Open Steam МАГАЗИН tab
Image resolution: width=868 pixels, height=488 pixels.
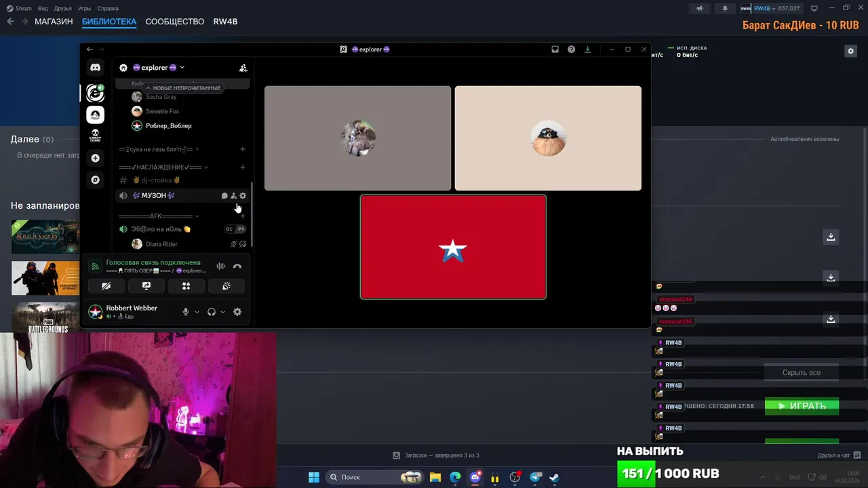(54, 22)
